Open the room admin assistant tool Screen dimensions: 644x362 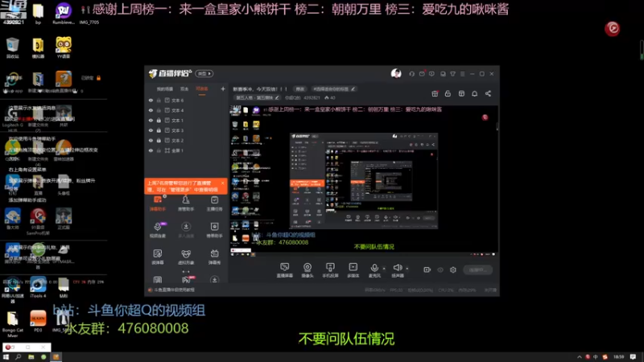click(186, 204)
